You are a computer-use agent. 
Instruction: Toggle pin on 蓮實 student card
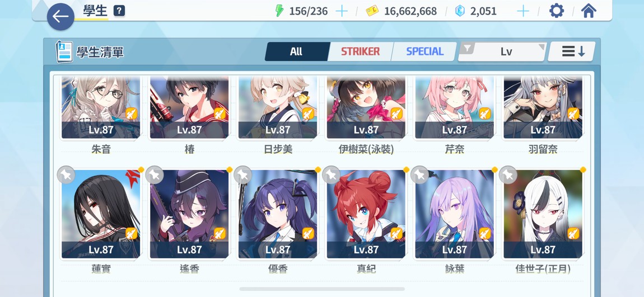(x=66, y=175)
